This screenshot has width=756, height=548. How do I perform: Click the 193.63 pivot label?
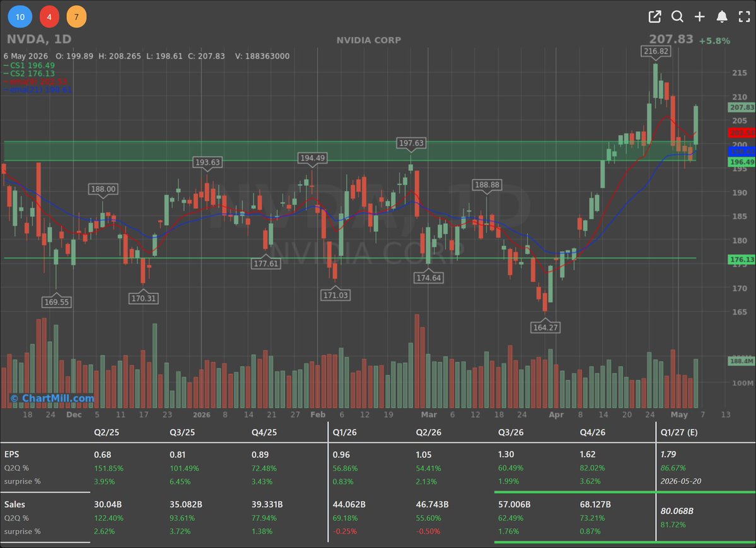[x=207, y=162]
